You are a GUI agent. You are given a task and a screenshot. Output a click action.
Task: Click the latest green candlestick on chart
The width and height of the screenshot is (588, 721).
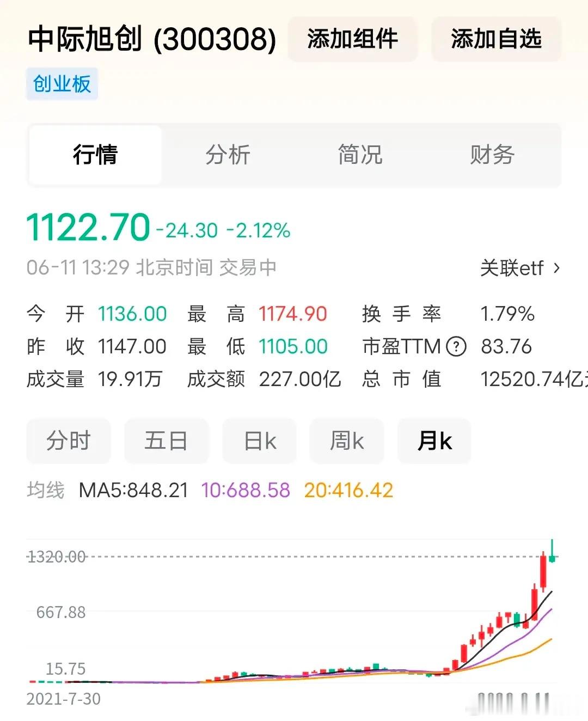click(552, 552)
